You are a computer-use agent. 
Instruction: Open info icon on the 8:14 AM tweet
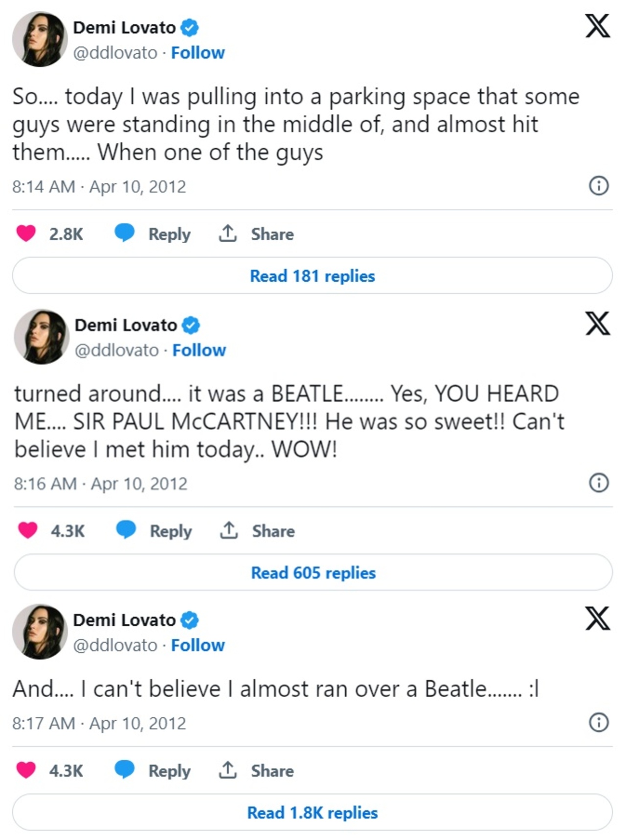[599, 186]
